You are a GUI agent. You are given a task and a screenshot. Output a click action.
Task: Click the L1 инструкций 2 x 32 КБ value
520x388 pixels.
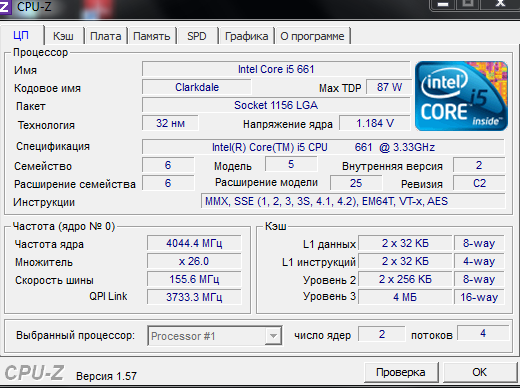click(x=405, y=261)
